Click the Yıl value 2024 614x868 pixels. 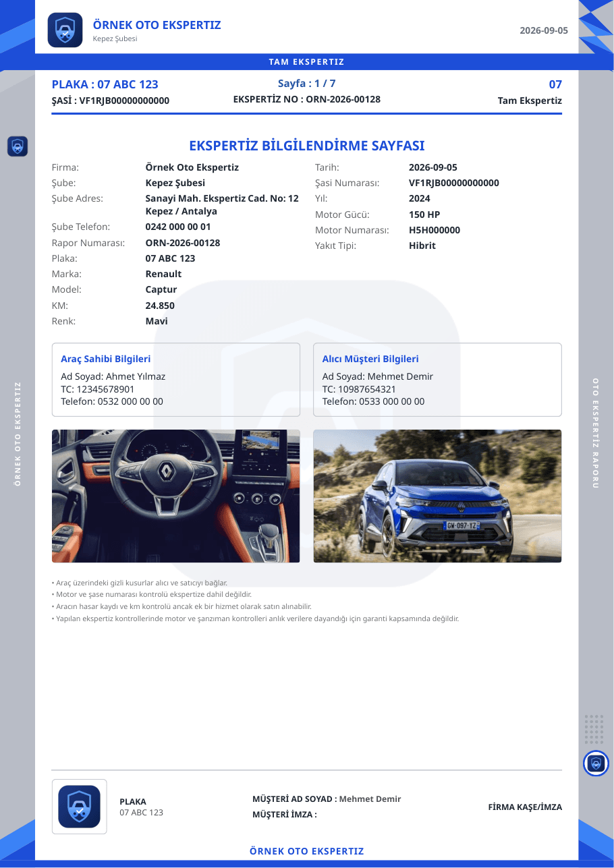click(x=420, y=198)
